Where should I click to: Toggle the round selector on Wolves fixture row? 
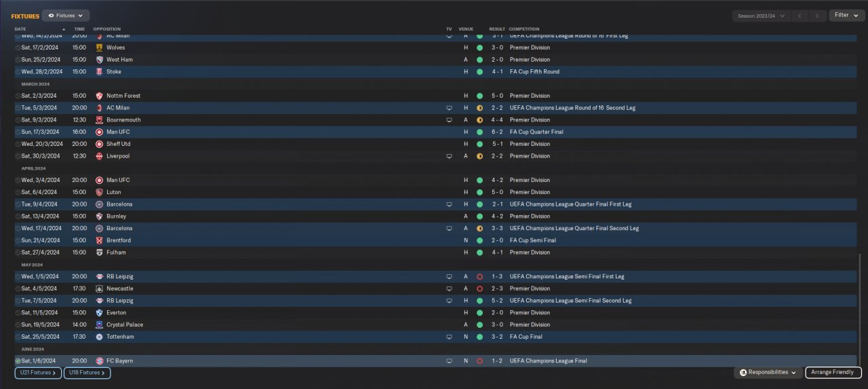[18, 48]
